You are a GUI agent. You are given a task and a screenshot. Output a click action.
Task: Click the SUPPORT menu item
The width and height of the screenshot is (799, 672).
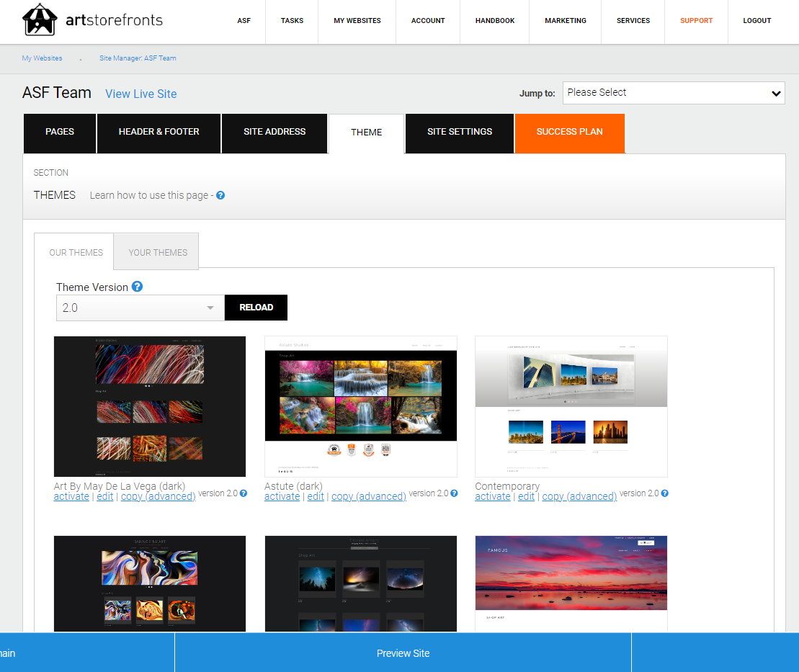(696, 21)
